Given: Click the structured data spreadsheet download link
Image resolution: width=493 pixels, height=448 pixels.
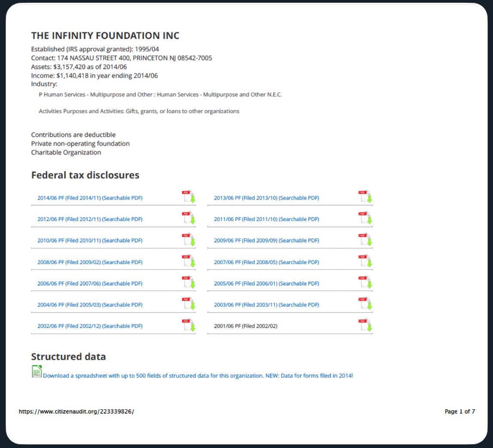Looking at the screenshot, I should pos(198,376).
